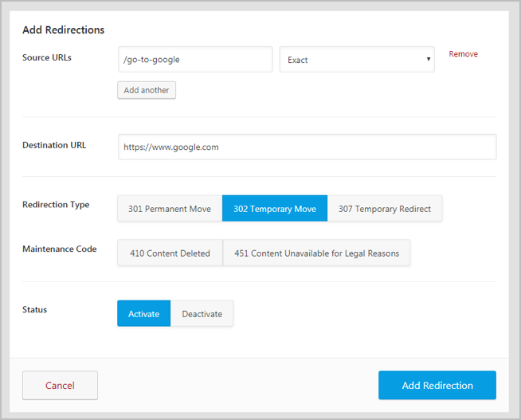Click the Add Redirections heading
This screenshot has width=521, height=420.
tap(63, 30)
